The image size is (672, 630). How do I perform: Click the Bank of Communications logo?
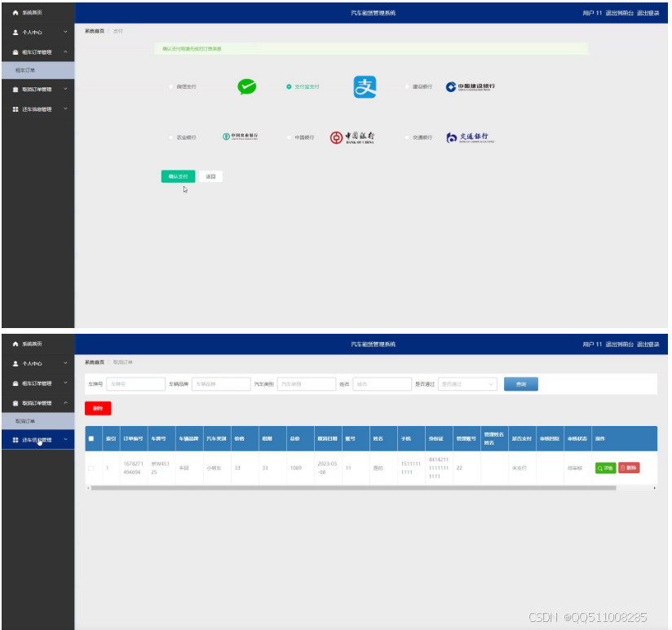click(470, 137)
